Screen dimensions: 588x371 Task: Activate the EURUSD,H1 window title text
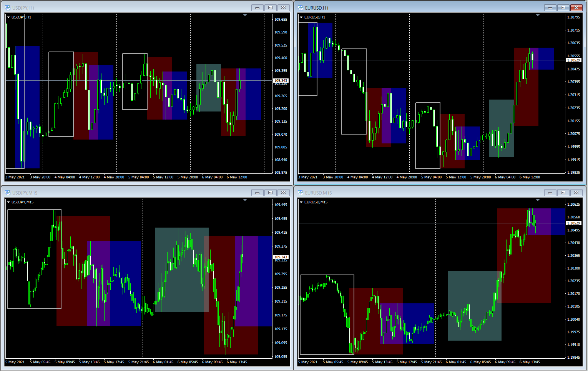[317, 8]
